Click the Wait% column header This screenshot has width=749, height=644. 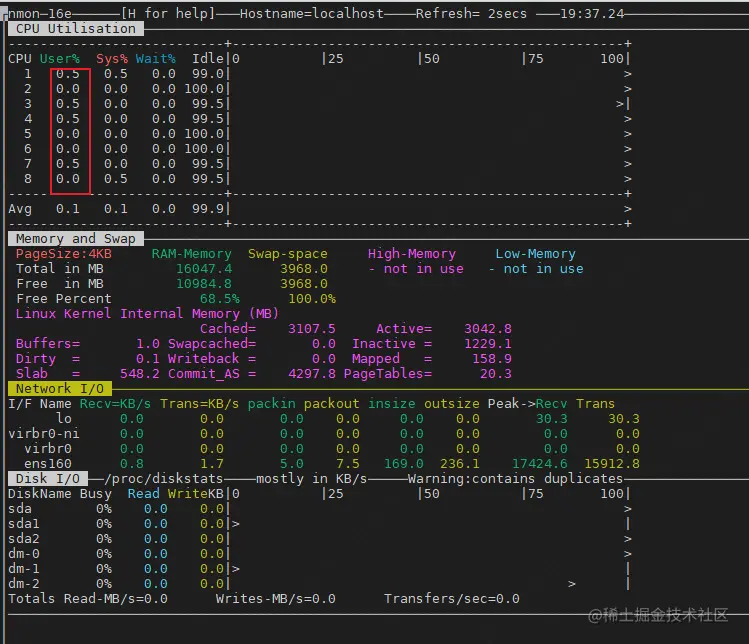156,59
